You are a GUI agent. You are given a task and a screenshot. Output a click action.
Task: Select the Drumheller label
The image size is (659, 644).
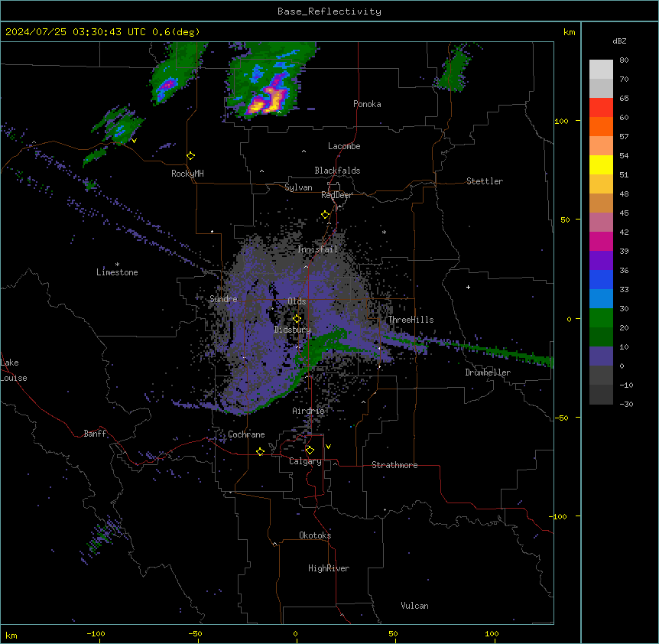488,372
